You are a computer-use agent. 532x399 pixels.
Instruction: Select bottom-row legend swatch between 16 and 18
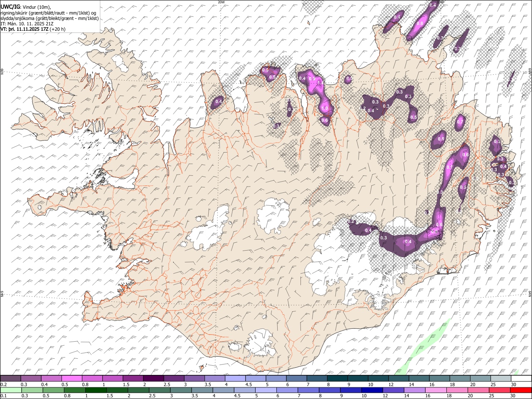pos(436,390)
